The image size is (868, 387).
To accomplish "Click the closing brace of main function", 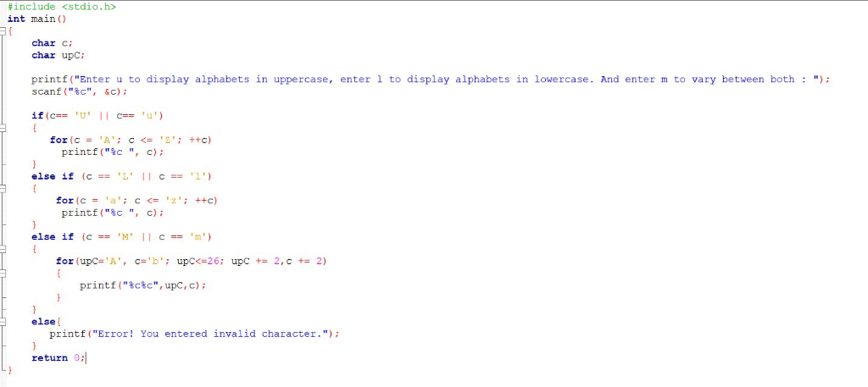I will tap(10, 370).
